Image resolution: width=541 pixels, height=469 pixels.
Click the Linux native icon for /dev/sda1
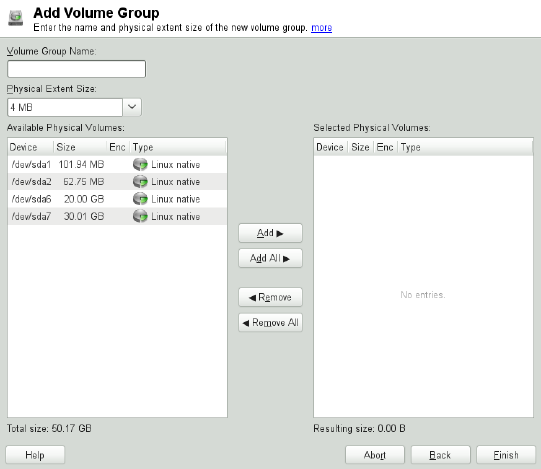point(140,165)
